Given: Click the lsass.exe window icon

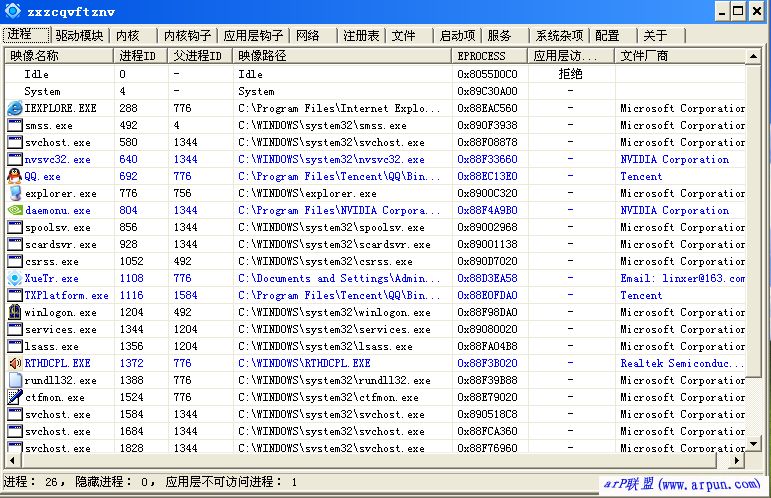Looking at the screenshot, I should point(15,346).
